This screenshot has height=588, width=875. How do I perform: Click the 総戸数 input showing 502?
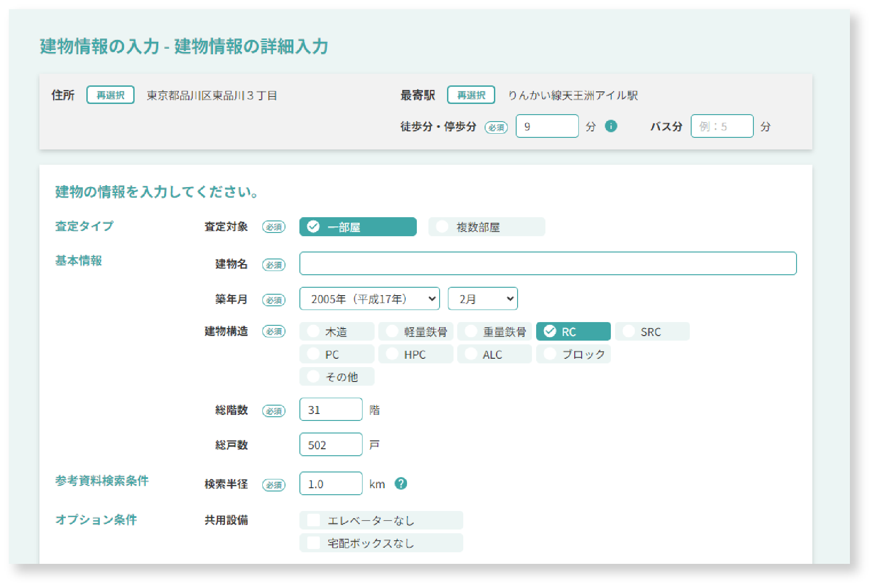pos(331,445)
